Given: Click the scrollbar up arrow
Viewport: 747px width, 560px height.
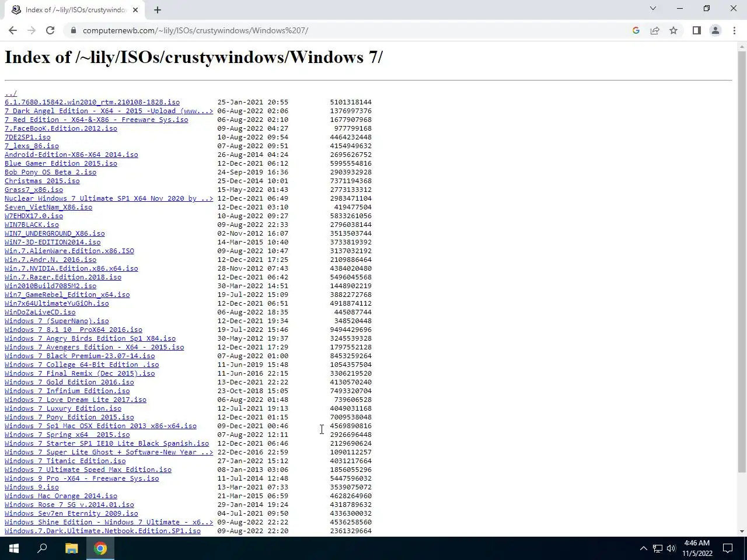Looking at the screenshot, I should pyautogui.click(x=742, y=46).
